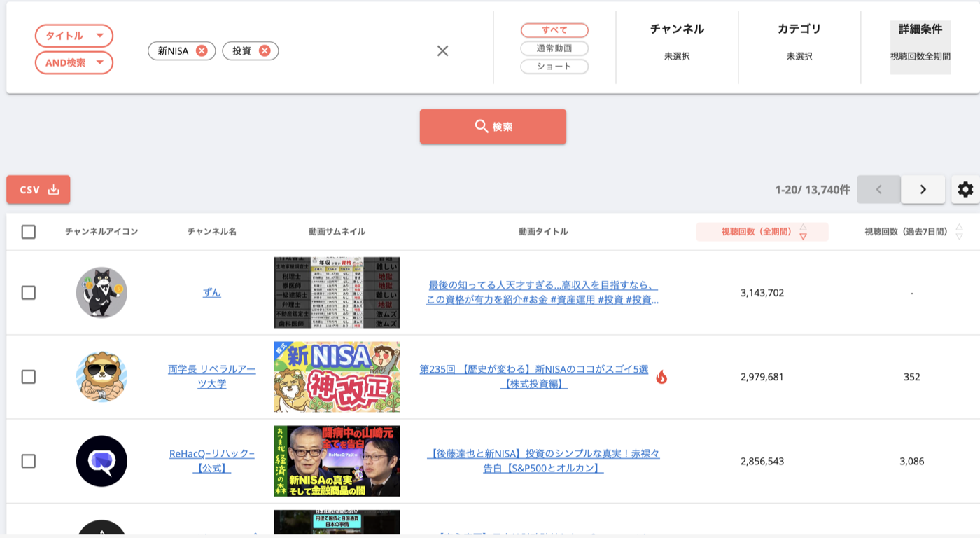
Task: Go to previous results page
Action: [878, 189]
